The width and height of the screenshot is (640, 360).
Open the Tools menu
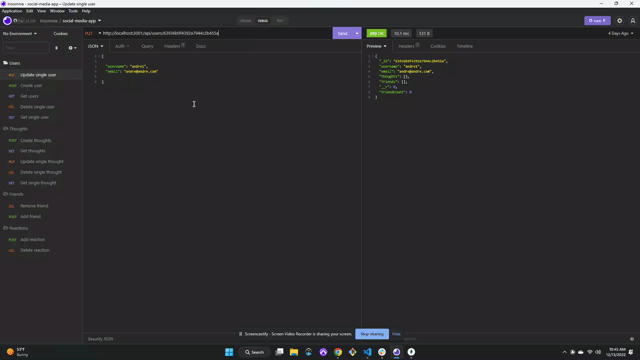click(x=73, y=11)
